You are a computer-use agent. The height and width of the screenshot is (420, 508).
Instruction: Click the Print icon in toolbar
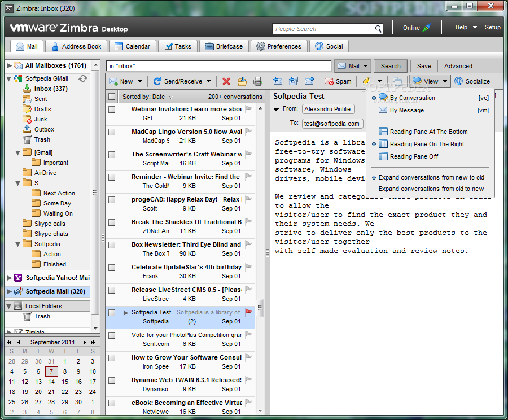coord(258,81)
